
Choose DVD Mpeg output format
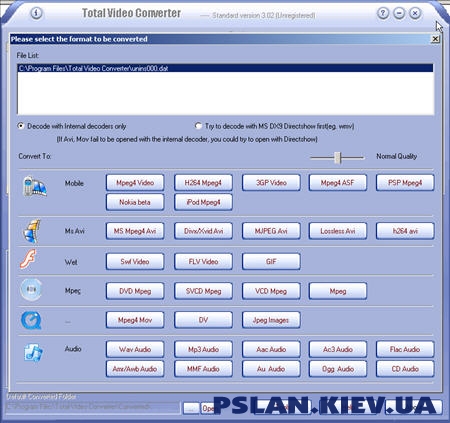coord(135,291)
